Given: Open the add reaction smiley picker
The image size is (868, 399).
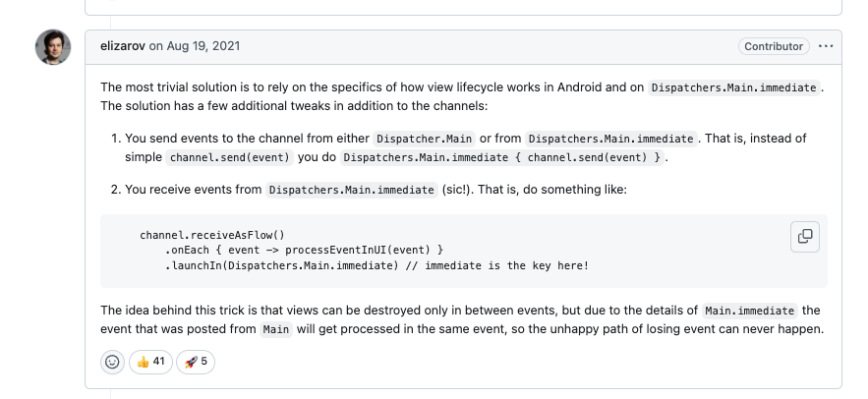Looking at the screenshot, I should point(112,362).
